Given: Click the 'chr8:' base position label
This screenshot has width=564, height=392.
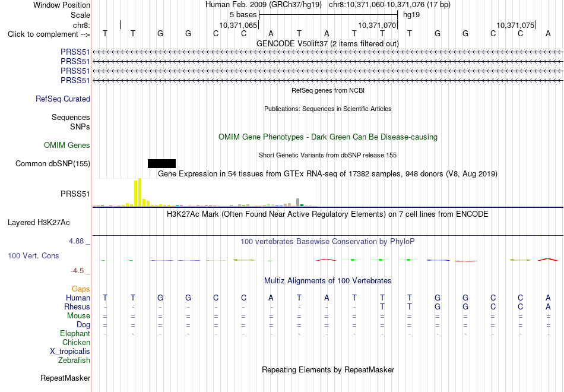Looking at the screenshot, I should (81, 25).
